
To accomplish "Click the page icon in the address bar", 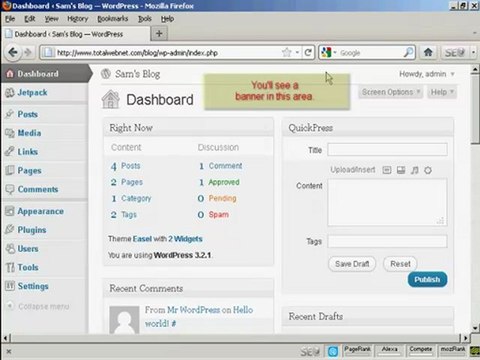I will (49, 52).
